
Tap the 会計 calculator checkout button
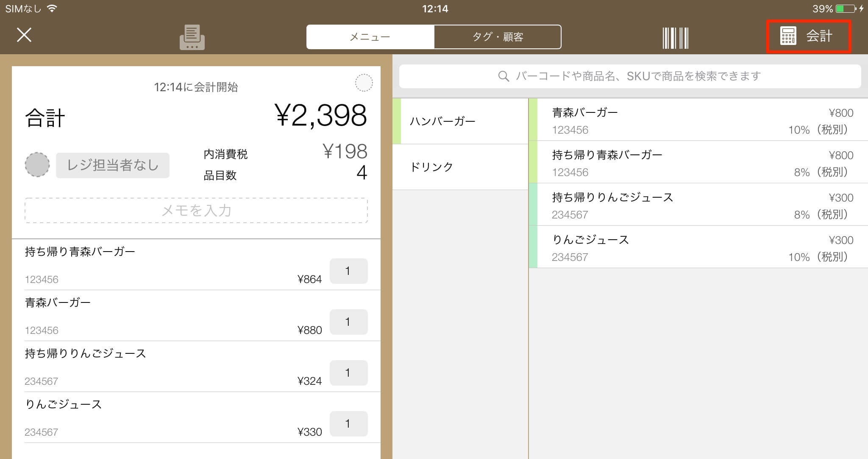coord(808,36)
